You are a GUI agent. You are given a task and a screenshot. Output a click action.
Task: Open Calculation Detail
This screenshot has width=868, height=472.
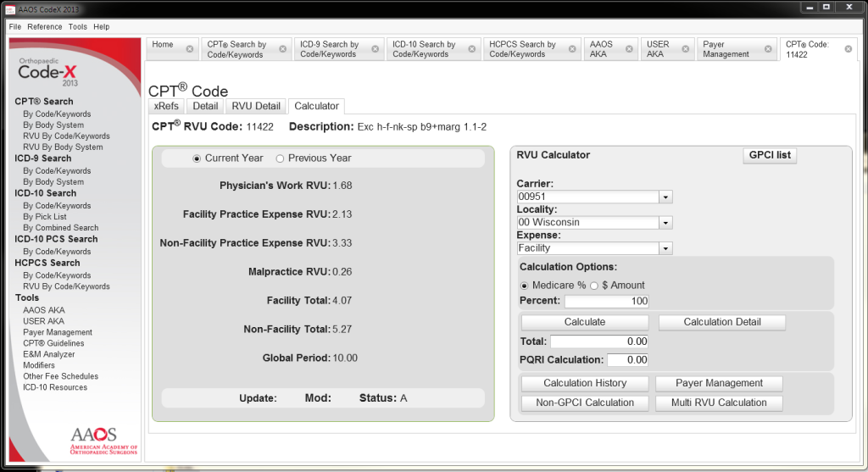(722, 322)
